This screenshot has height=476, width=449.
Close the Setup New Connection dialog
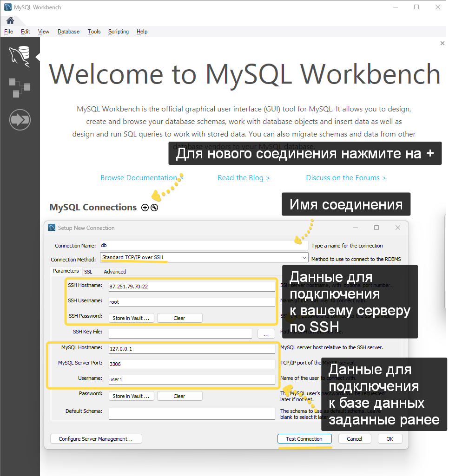[398, 228]
